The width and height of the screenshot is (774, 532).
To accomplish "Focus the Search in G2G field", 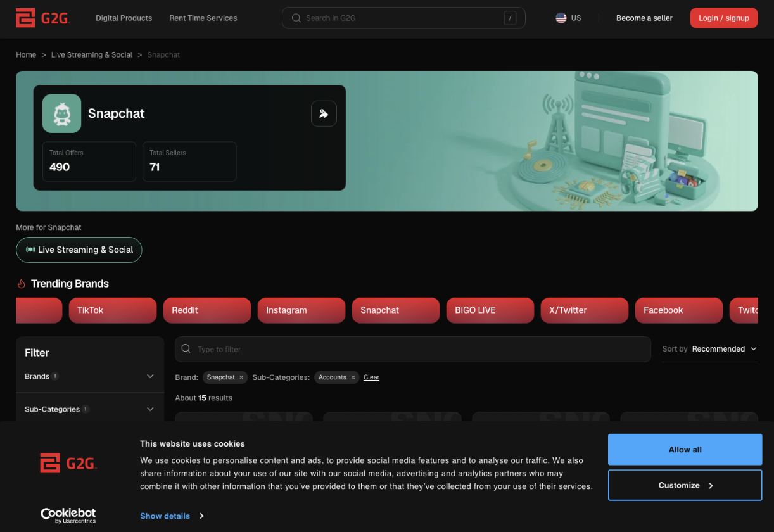I will point(403,18).
